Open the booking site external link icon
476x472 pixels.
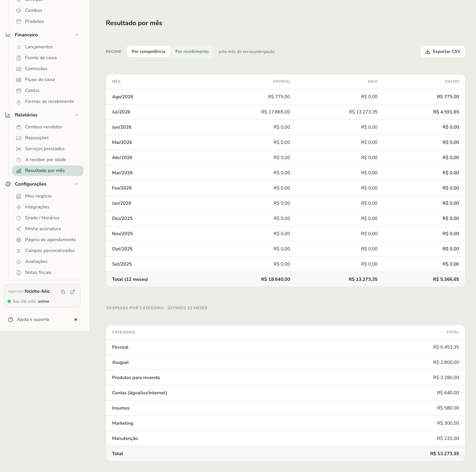pos(73,292)
